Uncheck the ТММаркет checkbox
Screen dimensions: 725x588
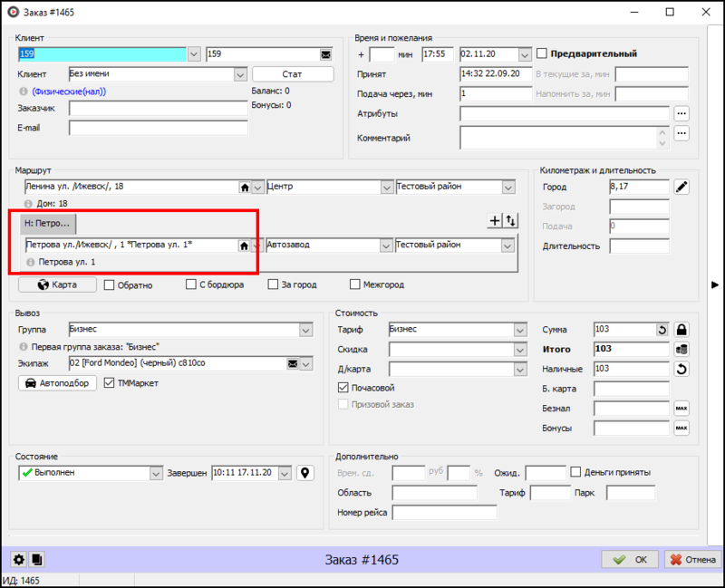110,383
